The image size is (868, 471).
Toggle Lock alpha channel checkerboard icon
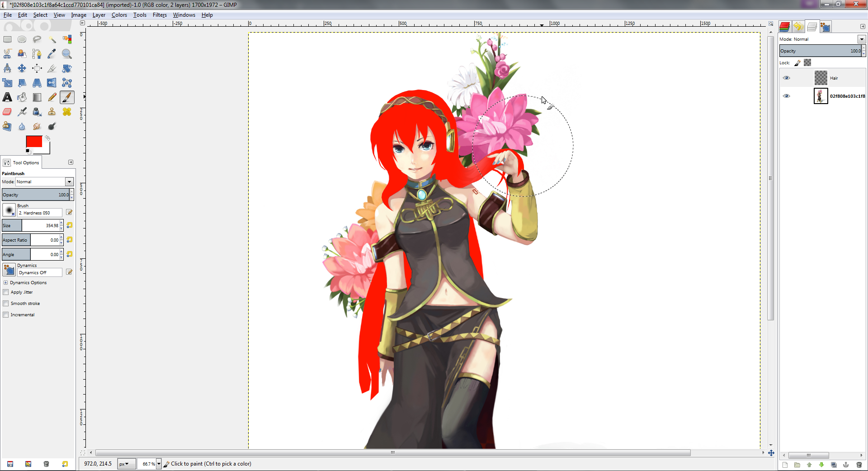(807, 62)
